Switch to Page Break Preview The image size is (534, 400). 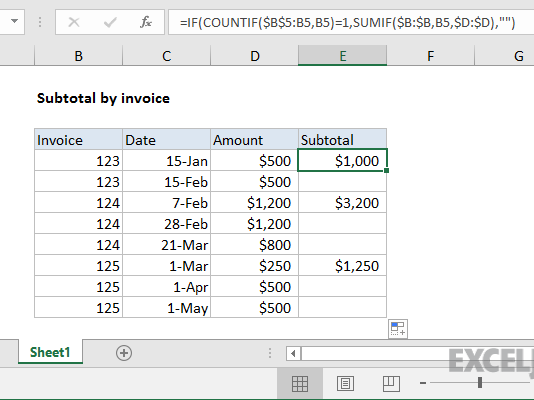391,384
